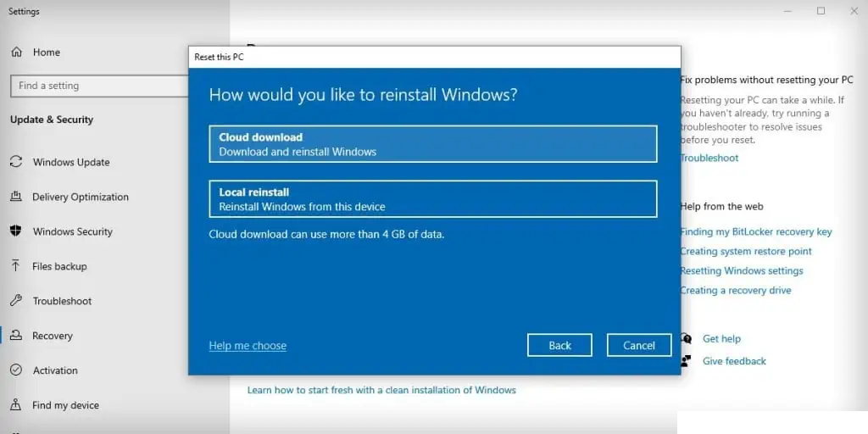Screen dimensions: 868x434
Task: Click the Activation checkmark icon
Action: click(16, 370)
